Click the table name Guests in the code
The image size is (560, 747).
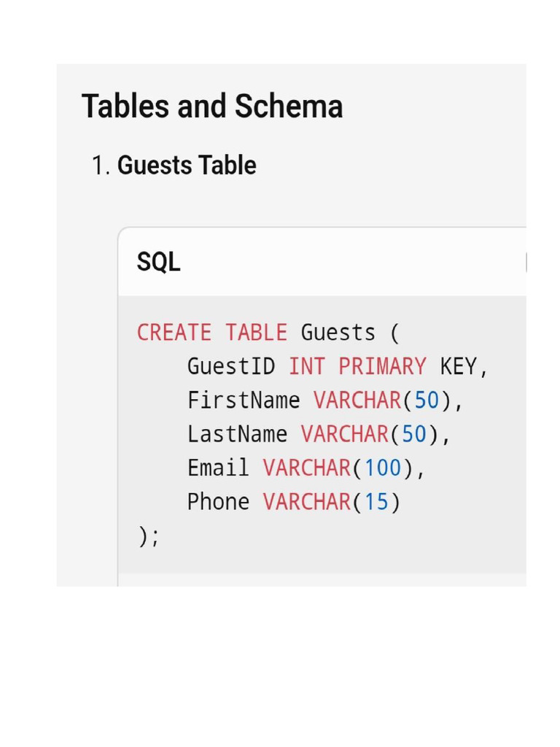click(x=338, y=333)
